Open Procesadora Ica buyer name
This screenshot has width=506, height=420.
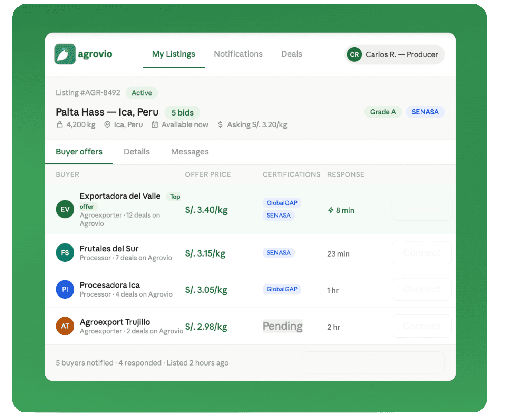[110, 285]
